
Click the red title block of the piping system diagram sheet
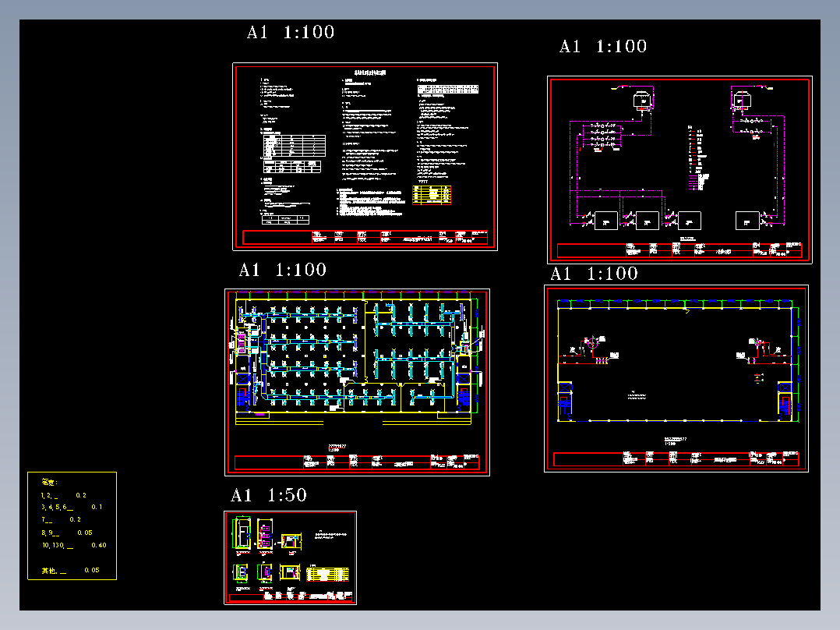(x=679, y=250)
